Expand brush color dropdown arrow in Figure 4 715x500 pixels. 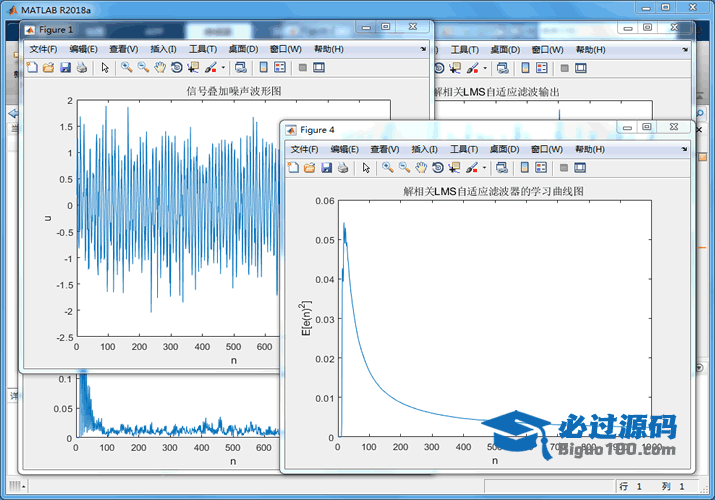pos(485,168)
